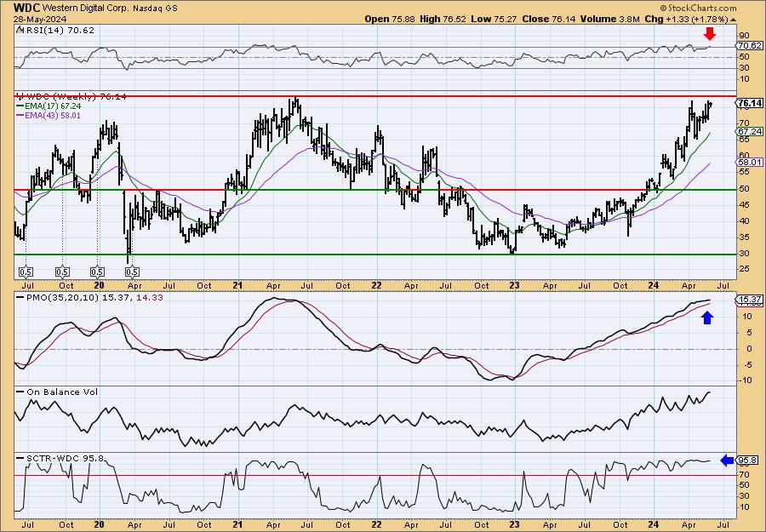Click the Chg +1.33 (+1.78%) figure

click(689, 19)
